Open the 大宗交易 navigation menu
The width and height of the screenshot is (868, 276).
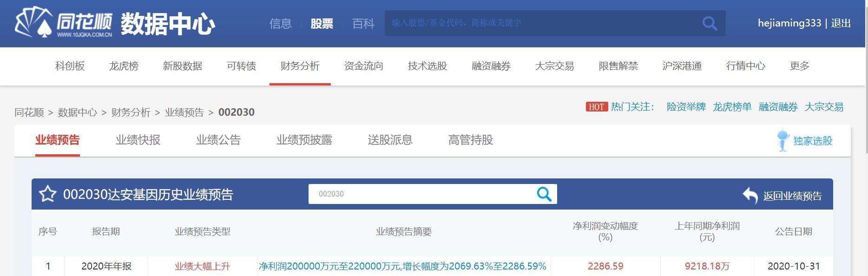[x=555, y=66]
